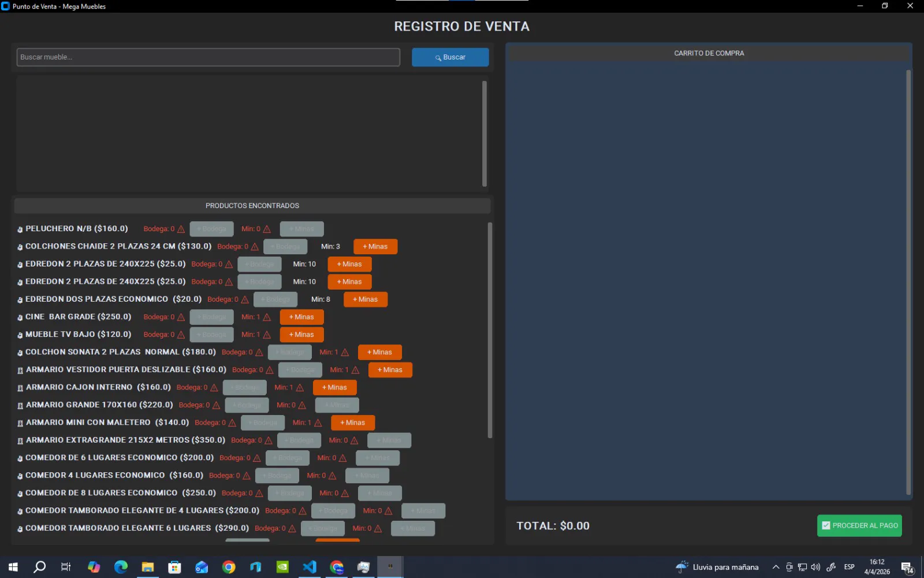Expand the hidden system tray icons chevron
Viewport: 924px width, 578px height.
776,567
